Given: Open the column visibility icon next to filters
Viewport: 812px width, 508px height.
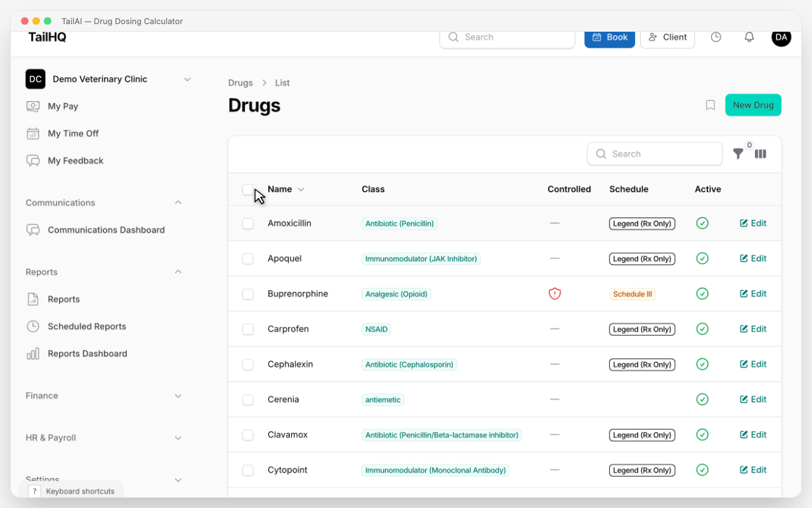Looking at the screenshot, I should pyautogui.click(x=760, y=154).
